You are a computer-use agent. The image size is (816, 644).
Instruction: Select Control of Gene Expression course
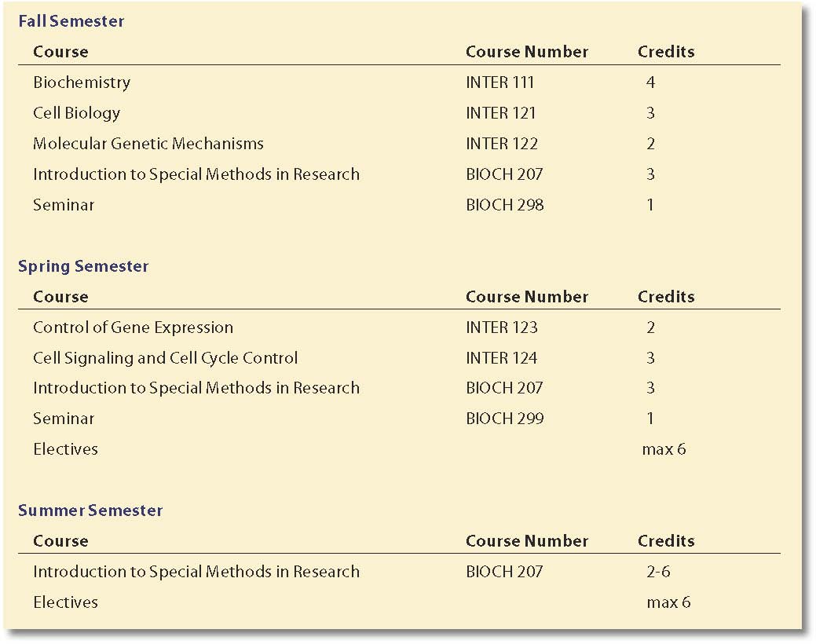[134, 327]
